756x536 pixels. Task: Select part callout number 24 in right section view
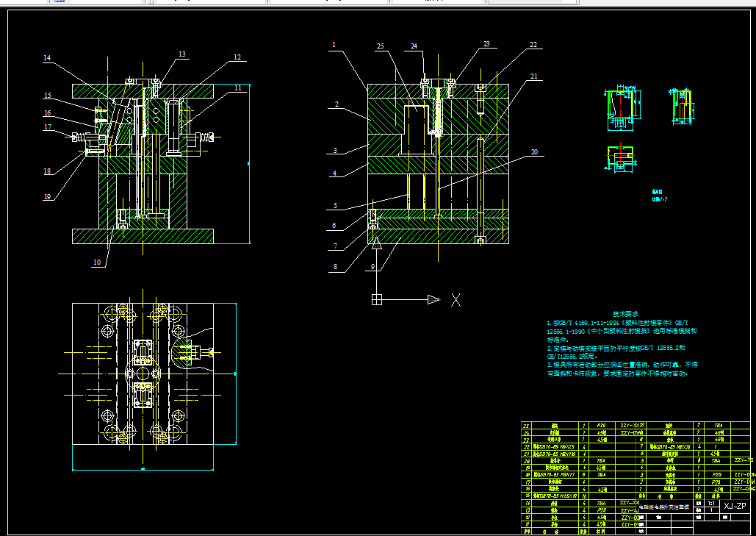[x=414, y=46]
